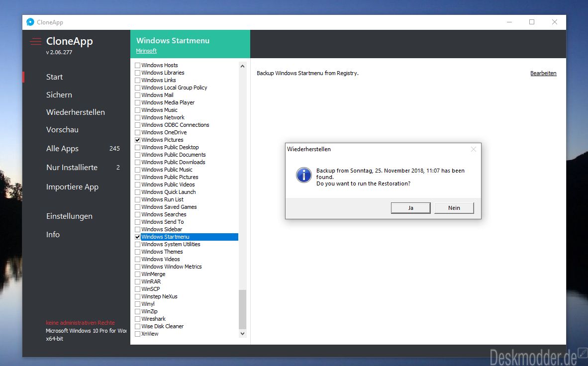The image size is (588, 366).
Task: Enable Windows Local Group Policy checkbox
Action: tap(138, 88)
